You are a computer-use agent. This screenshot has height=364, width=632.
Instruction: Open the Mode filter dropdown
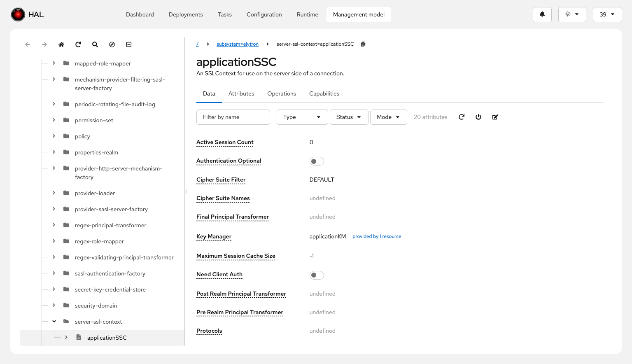click(x=388, y=117)
